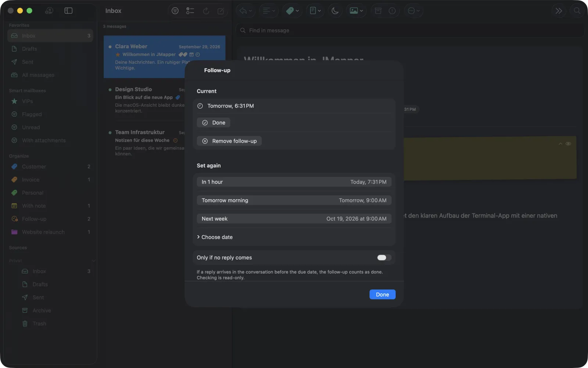
Task: Open the more actions ellipsis dropdown
Action: click(x=414, y=11)
